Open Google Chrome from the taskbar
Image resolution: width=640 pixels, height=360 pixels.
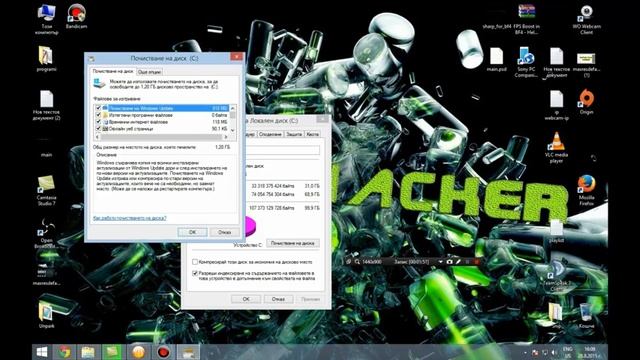point(64,352)
